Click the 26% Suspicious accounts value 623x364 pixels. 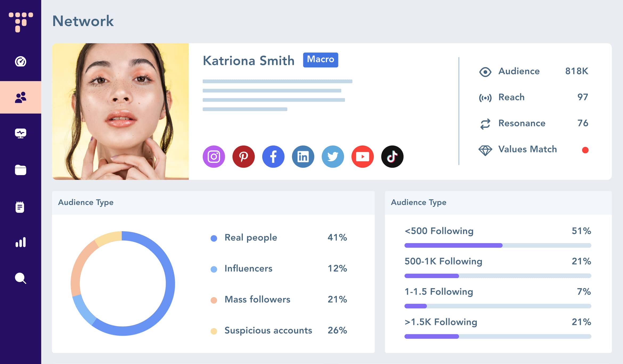[337, 330]
